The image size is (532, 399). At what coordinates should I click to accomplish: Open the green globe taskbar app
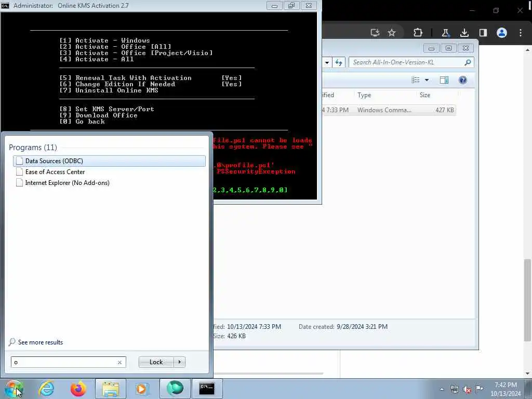[x=175, y=389]
